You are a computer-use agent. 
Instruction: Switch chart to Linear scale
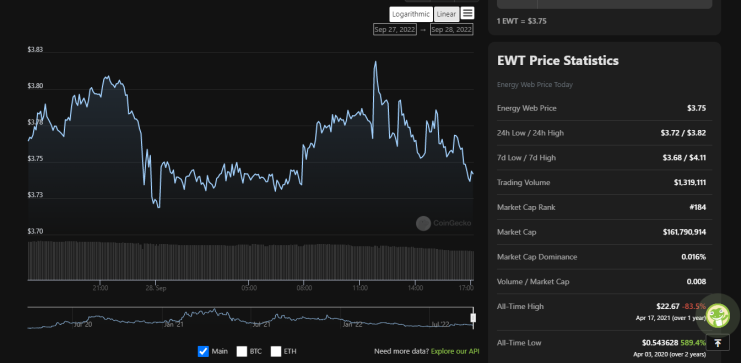click(446, 14)
